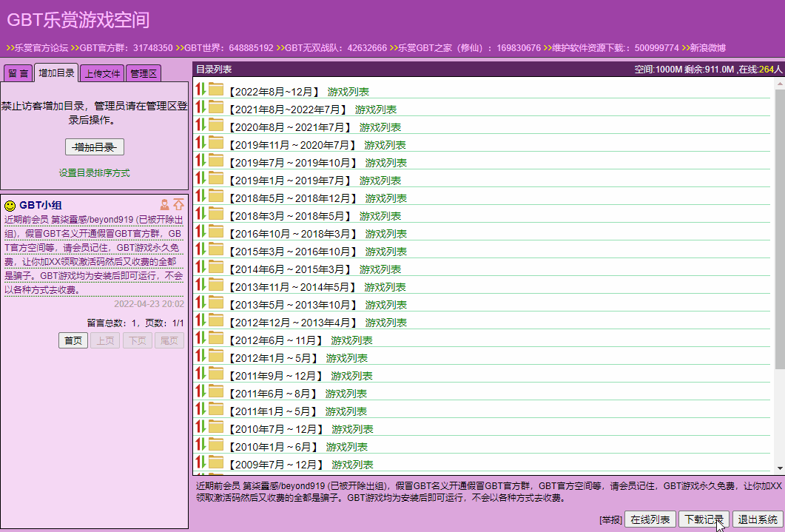This screenshot has width=785, height=532.
Task: Click the directory list vertical scrollbar thumb
Action: pos(780,229)
